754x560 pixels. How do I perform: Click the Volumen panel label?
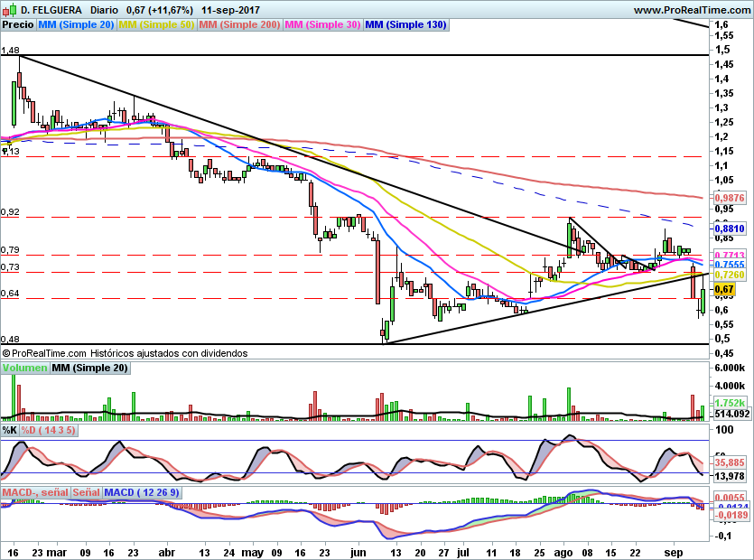click(25, 369)
